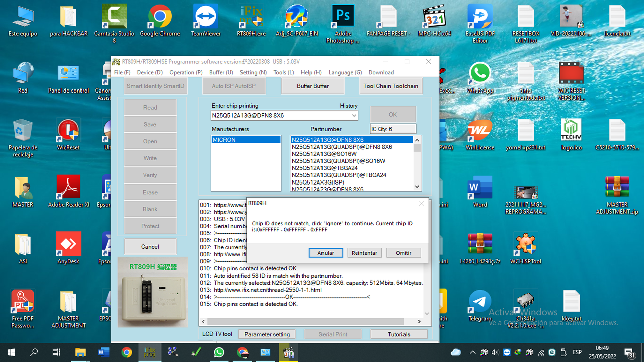This screenshot has height=362, width=644.
Task: Open the Google Chrome desktop shortcut
Action: 160,20
